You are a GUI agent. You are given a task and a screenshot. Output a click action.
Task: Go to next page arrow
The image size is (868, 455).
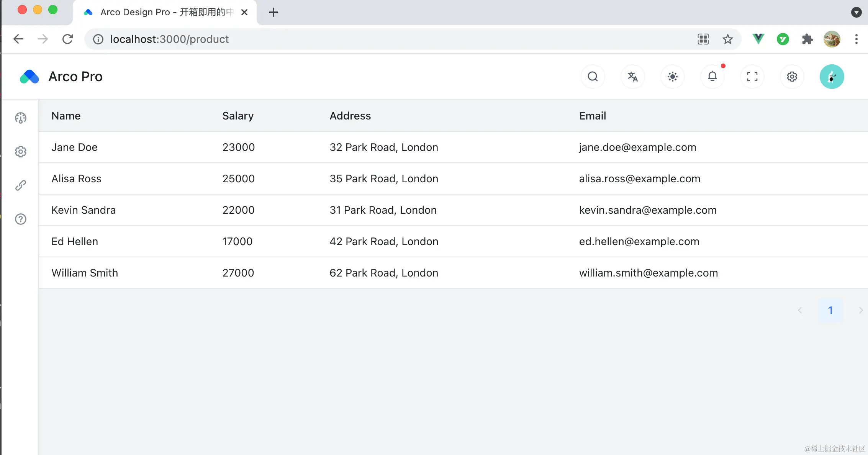(x=860, y=310)
